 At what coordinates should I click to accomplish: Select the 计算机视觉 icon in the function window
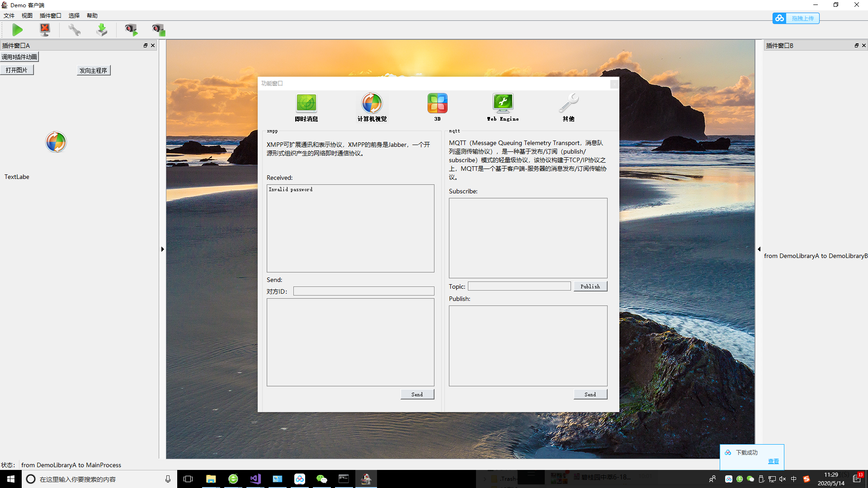click(x=372, y=103)
